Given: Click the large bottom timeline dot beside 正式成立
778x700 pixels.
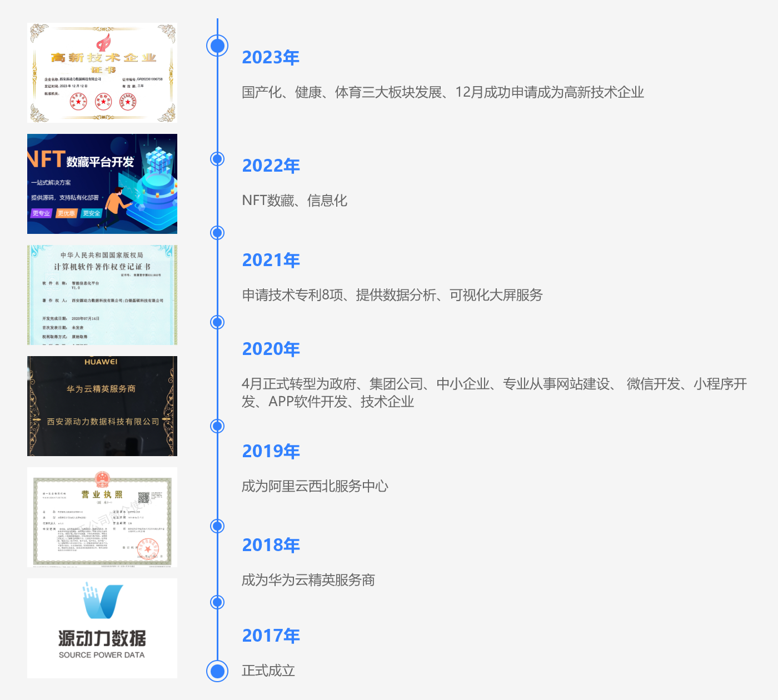Looking at the screenshot, I should tap(217, 671).
